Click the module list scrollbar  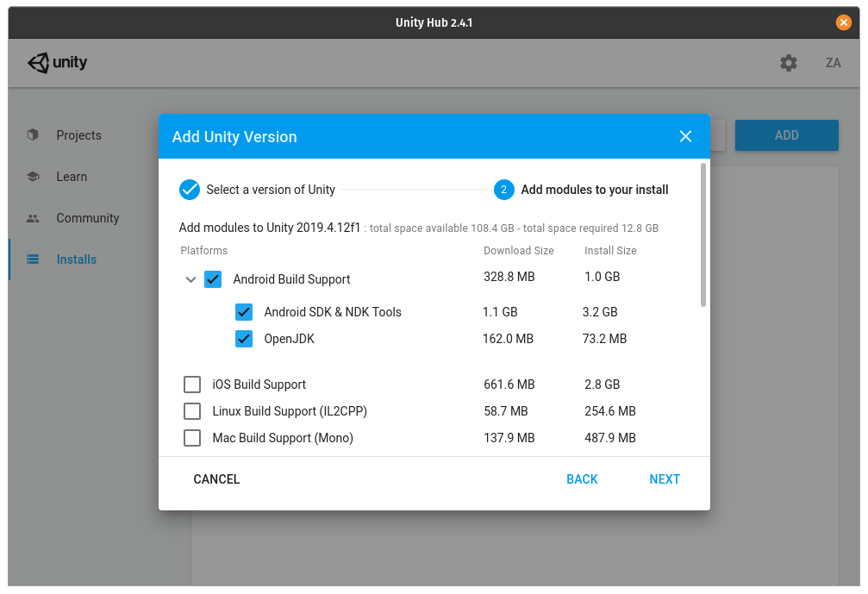click(x=703, y=234)
